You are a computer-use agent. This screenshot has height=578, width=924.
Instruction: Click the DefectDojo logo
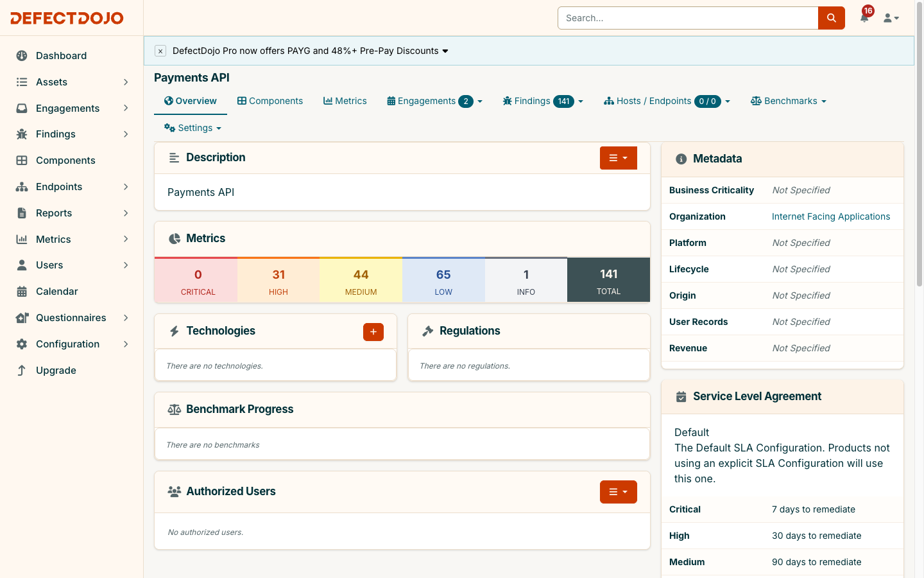pyautogui.click(x=67, y=18)
